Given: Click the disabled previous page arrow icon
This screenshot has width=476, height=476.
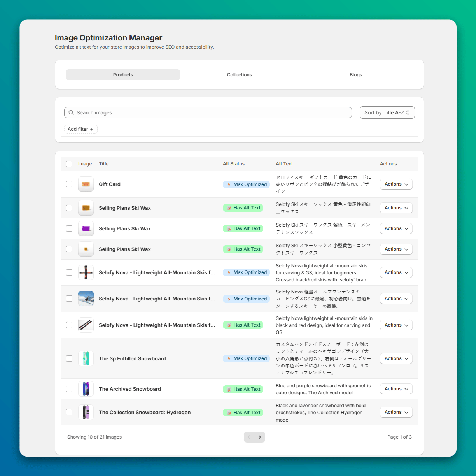Looking at the screenshot, I should point(249,437).
